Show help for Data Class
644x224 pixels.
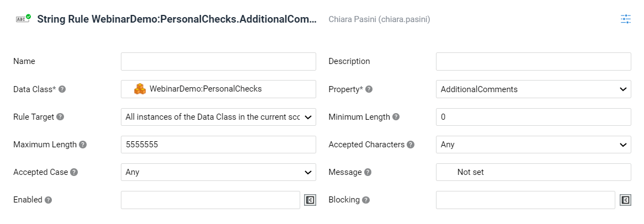tap(62, 89)
